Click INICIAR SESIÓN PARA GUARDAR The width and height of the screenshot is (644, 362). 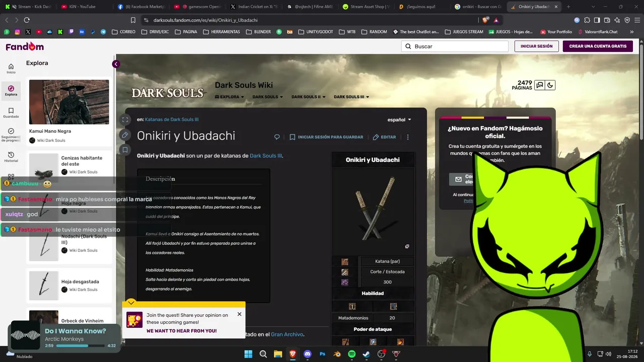pos(326,137)
